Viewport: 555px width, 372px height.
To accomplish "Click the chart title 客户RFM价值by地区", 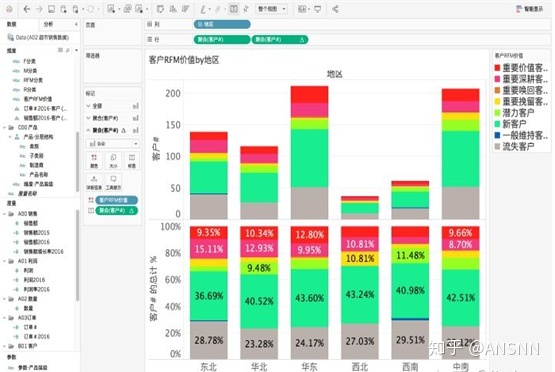I will tap(184, 60).
